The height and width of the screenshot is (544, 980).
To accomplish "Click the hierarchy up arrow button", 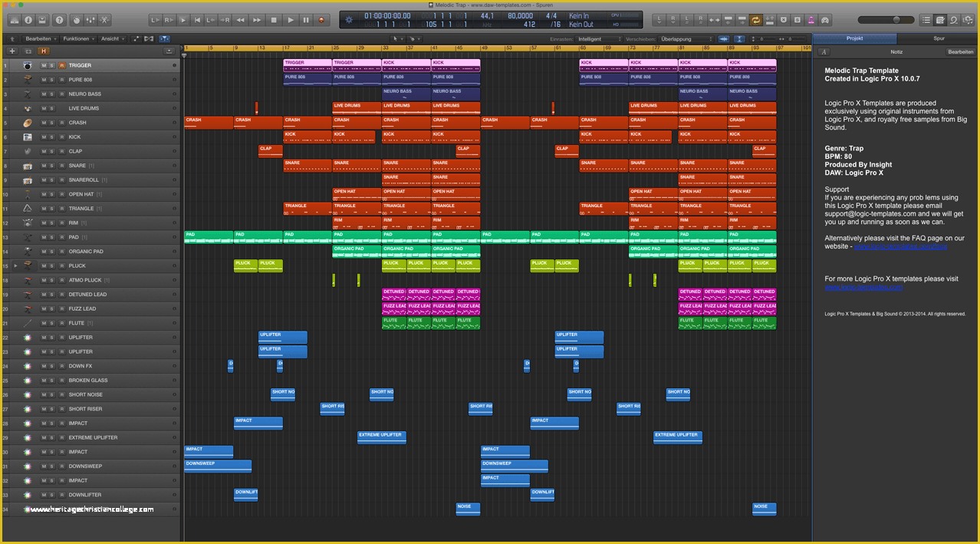I will (12, 38).
